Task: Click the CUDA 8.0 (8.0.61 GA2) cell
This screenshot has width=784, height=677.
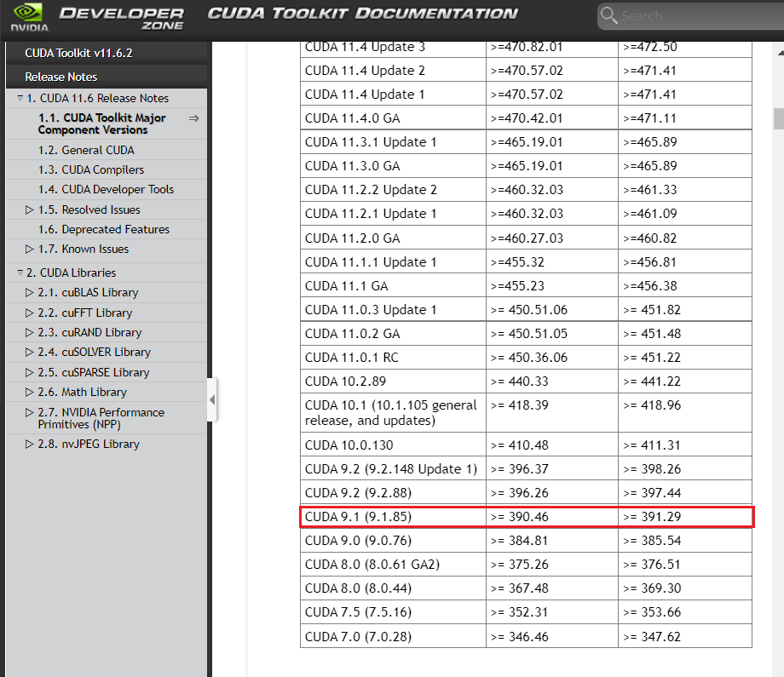Action: (393, 564)
